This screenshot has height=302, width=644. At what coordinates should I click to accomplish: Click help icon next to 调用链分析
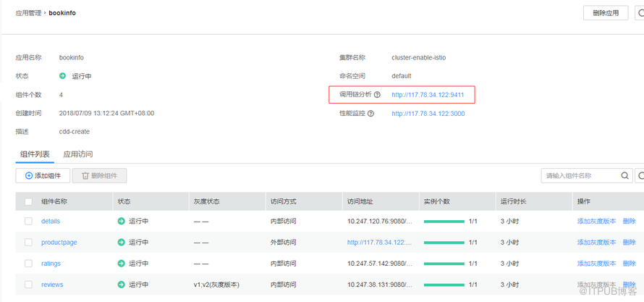coord(377,95)
